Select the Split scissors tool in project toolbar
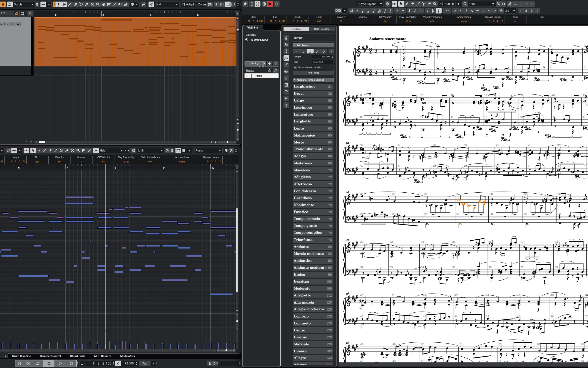This screenshot has width=588, height=368. pyautogui.click(x=81, y=4)
